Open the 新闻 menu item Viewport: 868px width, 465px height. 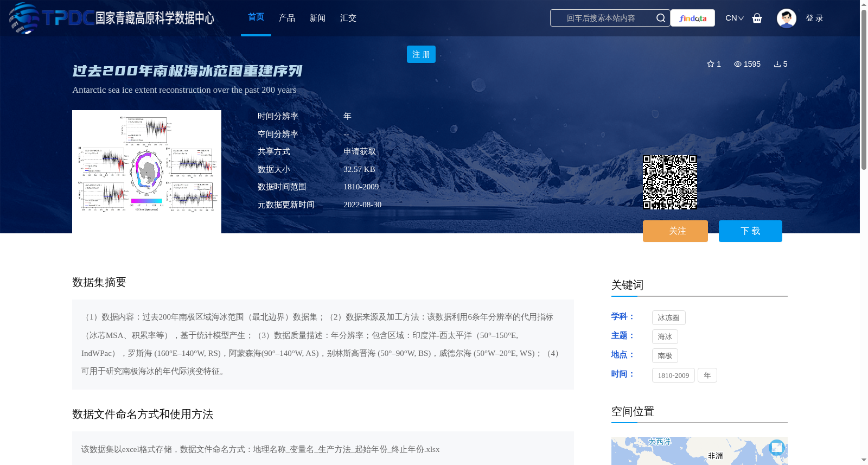point(317,18)
